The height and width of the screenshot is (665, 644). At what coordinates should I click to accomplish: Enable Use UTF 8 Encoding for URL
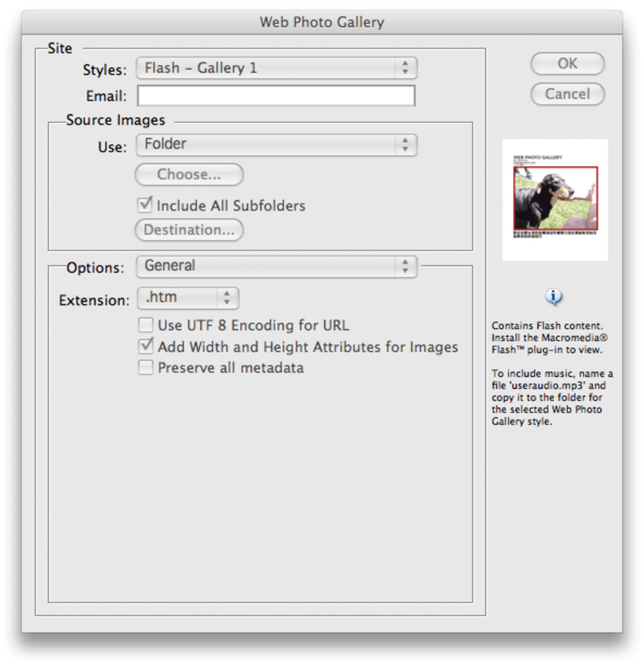point(146,325)
